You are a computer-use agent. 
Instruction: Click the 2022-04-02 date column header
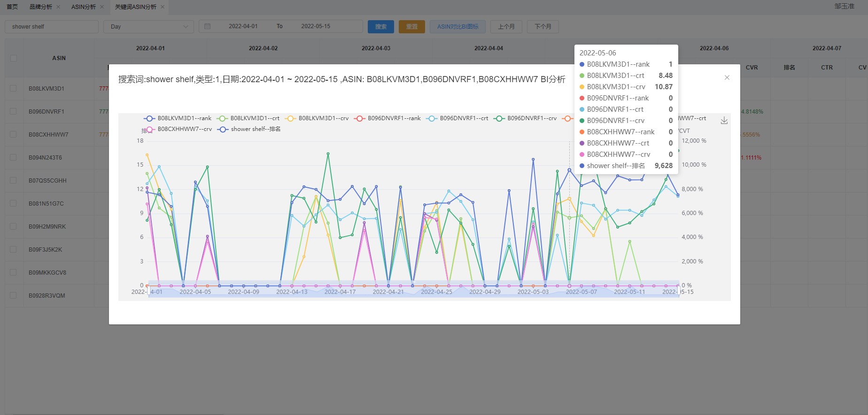[263, 48]
